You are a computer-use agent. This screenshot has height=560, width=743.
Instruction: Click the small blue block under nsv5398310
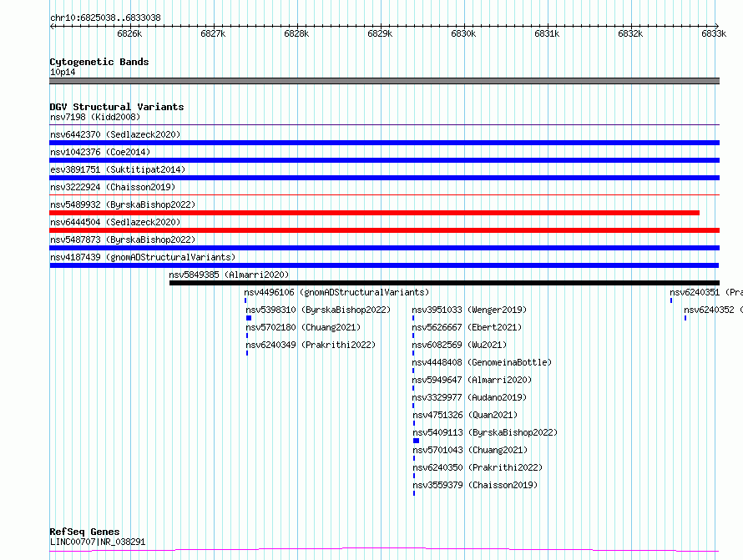point(249,318)
